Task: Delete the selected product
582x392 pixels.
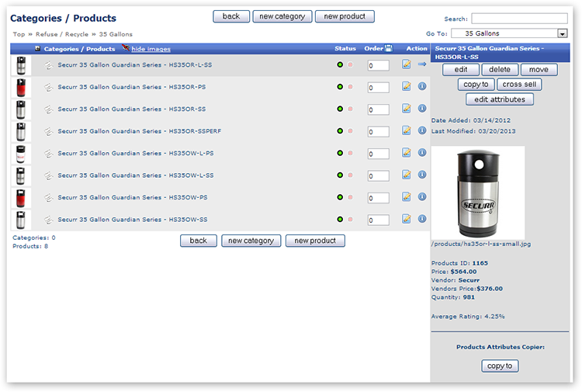Action: tap(500, 69)
